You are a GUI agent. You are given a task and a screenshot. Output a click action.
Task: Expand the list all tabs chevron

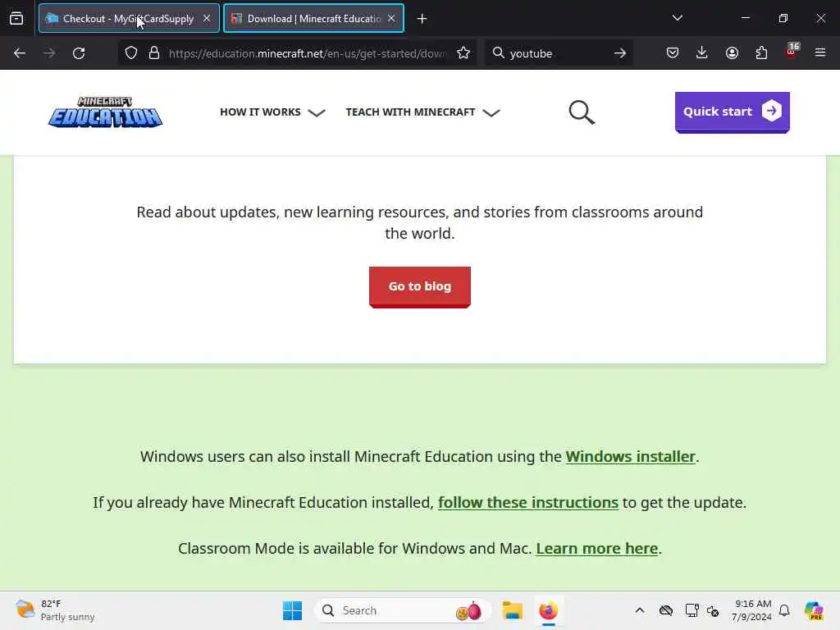tap(677, 18)
